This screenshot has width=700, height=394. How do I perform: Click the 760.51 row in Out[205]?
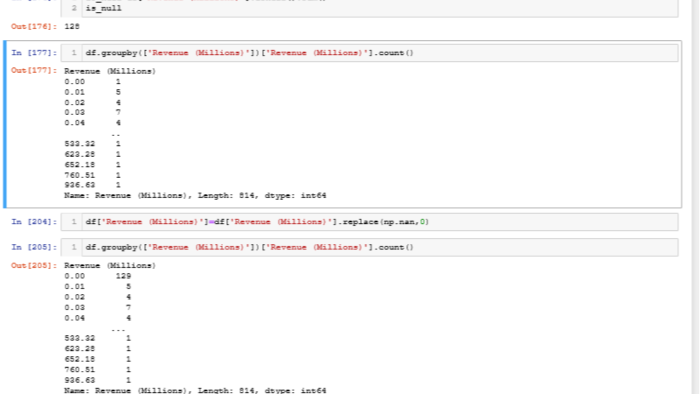97,370
